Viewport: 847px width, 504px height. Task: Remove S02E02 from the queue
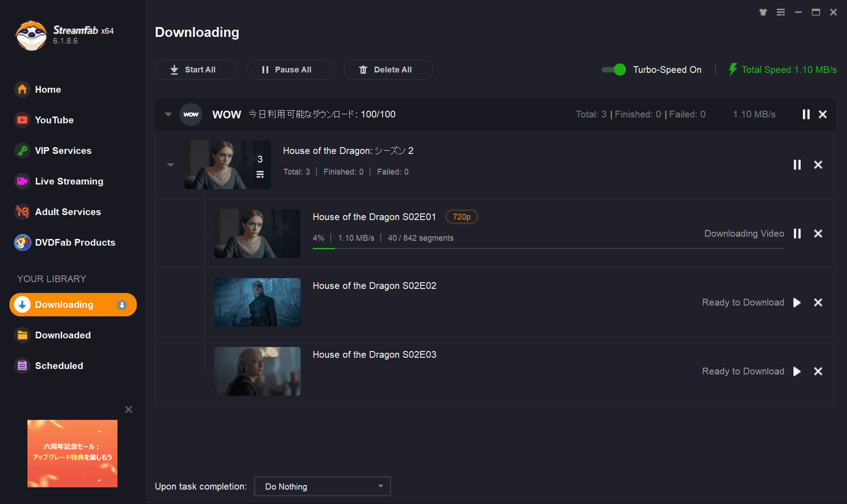pyautogui.click(x=818, y=302)
